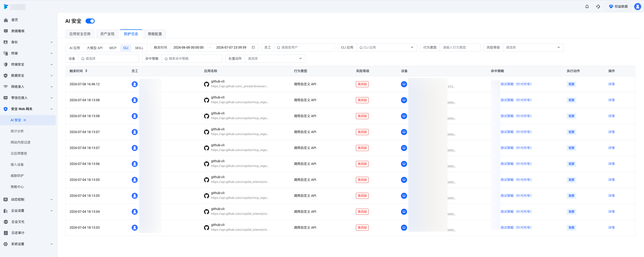
Task: Open the user avatar menu
Action: click(x=637, y=7)
